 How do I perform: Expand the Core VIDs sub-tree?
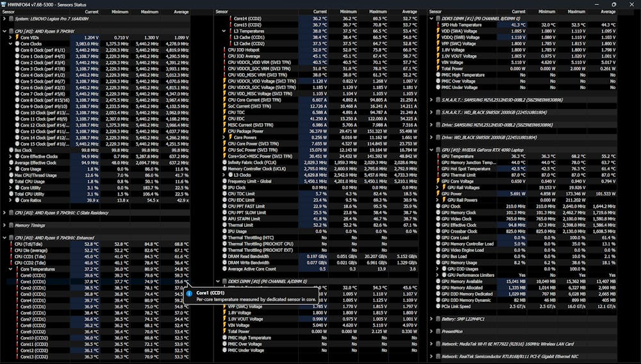[11, 38]
